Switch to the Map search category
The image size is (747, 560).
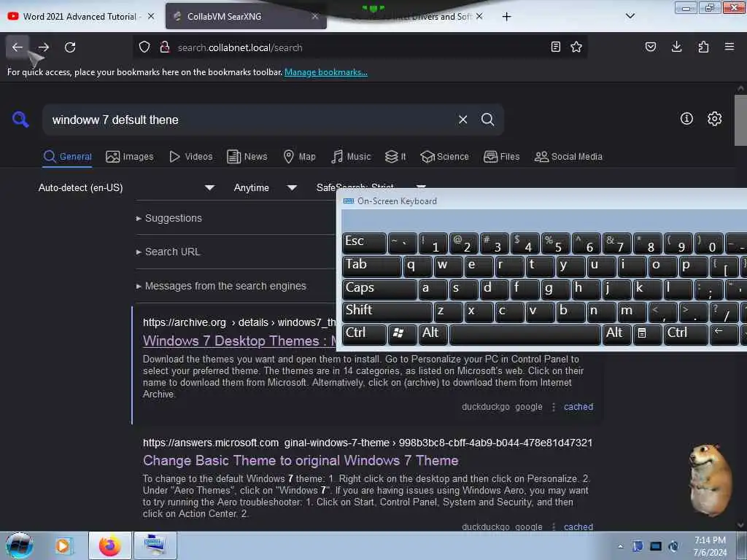(299, 157)
